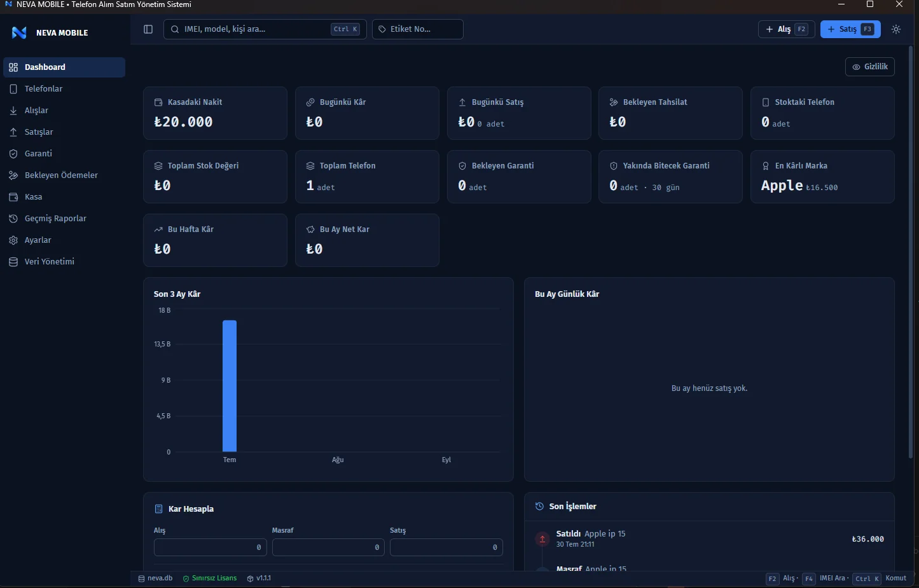Click the Veri Yönetimi database icon
Screen dimensions: 919x588
pos(13,262)
